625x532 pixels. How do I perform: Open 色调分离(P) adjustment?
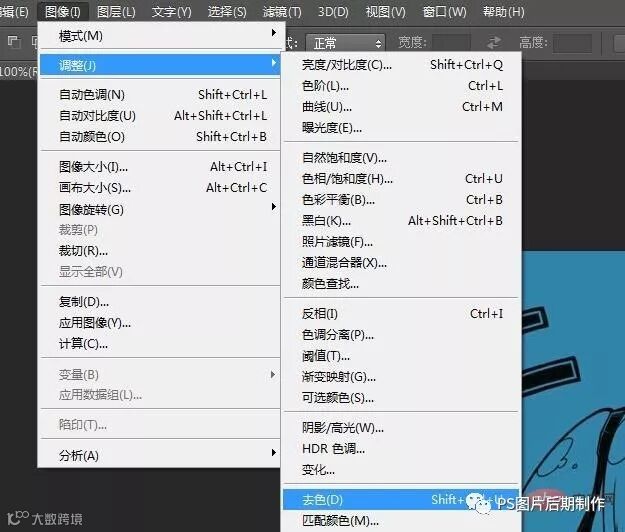[x=401, y=335]
